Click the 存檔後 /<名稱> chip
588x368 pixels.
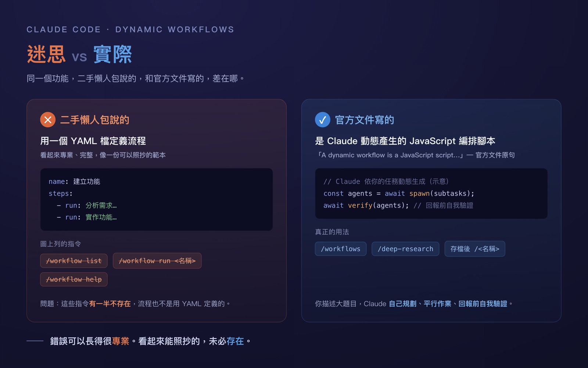(x=475, y=249)
